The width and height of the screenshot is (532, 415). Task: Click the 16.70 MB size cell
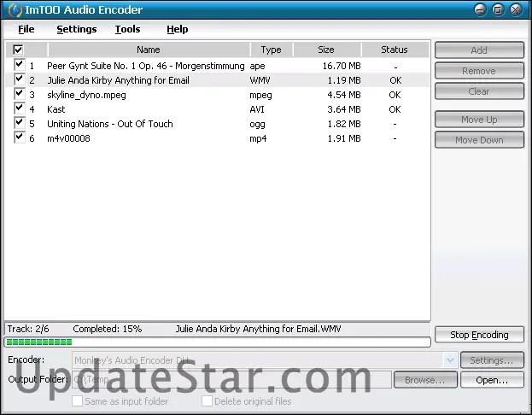342,66
